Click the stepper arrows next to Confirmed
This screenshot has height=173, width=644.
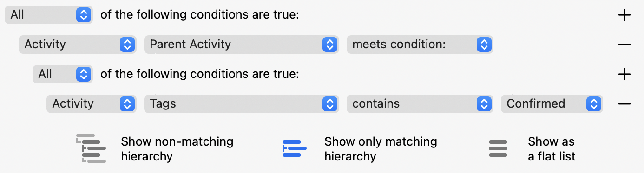593,104
